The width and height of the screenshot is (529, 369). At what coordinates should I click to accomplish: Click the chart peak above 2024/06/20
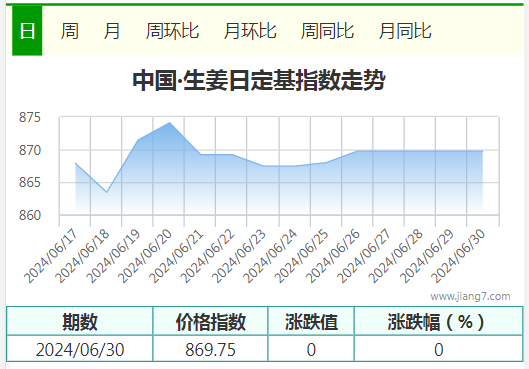pos(169,123)
